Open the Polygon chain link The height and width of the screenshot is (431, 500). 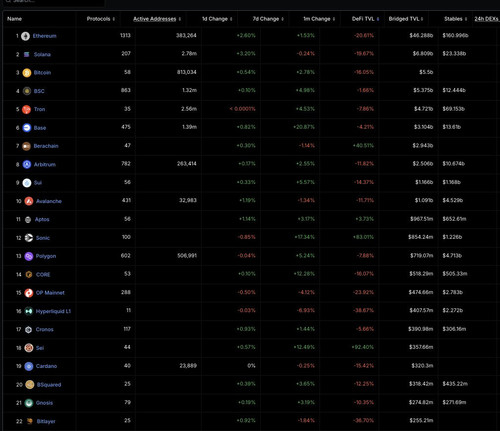46,256
